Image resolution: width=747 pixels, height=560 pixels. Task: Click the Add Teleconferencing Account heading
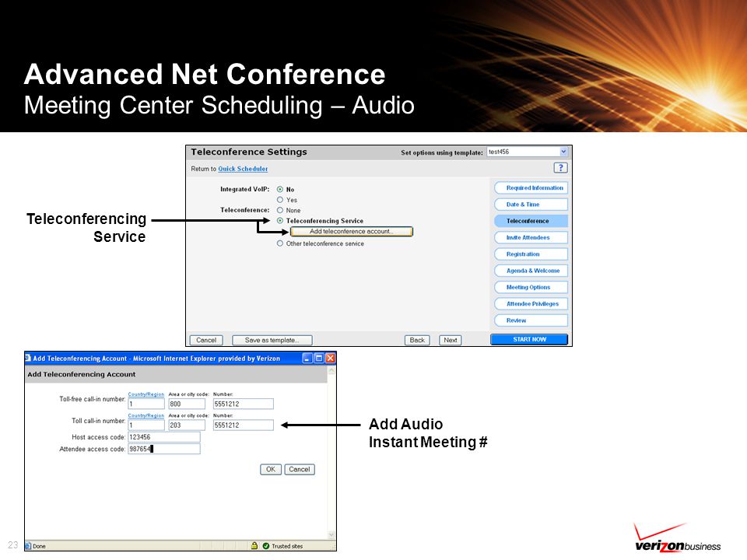(x=82, y=374)
